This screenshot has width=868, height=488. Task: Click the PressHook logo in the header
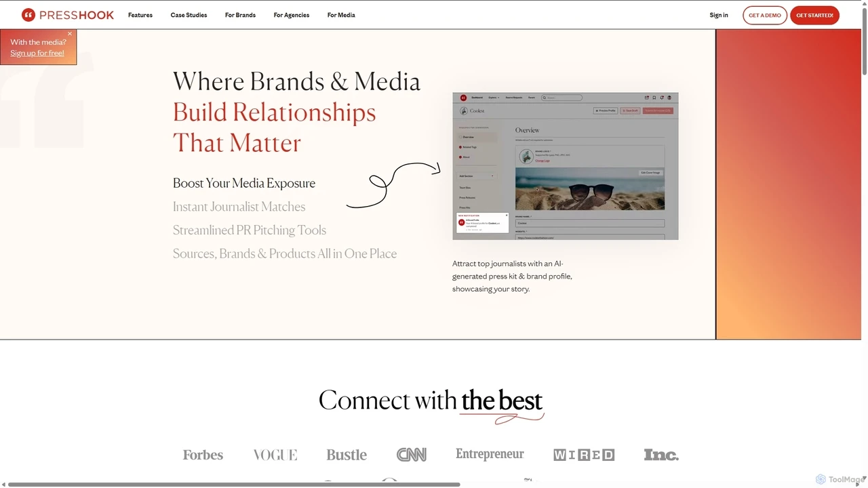pos(68,15)
